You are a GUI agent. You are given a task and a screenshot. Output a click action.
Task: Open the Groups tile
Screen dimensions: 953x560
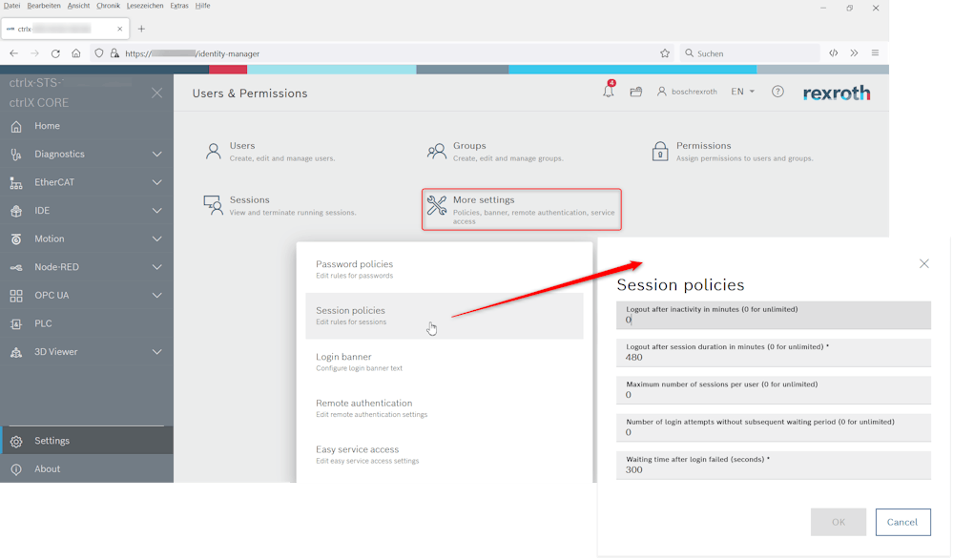(468, 151)
